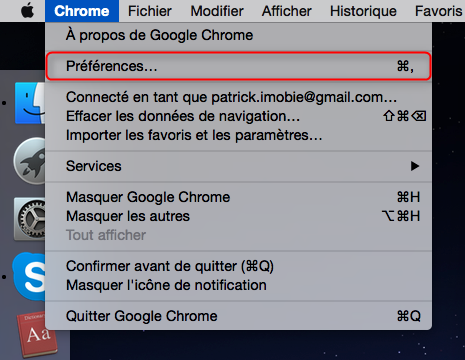Image resolution: width=465 pixels, height=360 pixels.
Task: Select Préférences… menu entry
Action: coord(238,66)
